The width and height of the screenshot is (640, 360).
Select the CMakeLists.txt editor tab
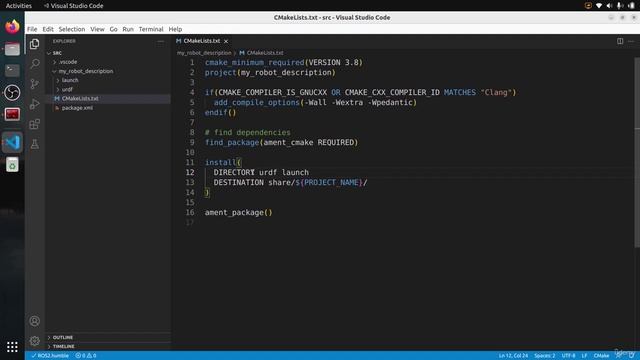(x=202, y=41)
